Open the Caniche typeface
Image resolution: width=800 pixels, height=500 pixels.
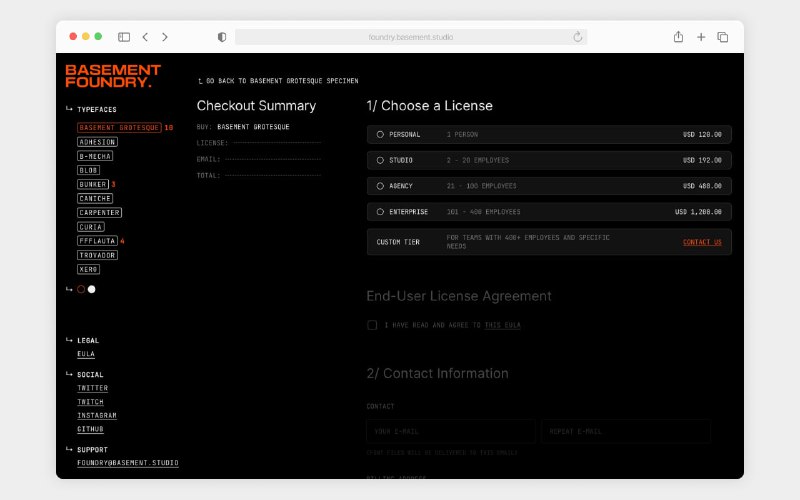[95, 198]
